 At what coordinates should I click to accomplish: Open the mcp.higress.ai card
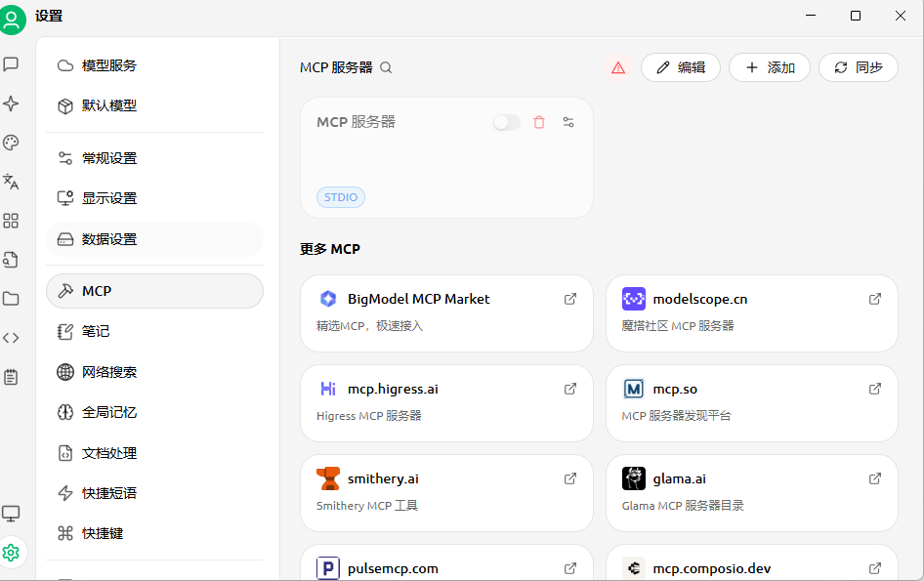(x=446, y=403)
